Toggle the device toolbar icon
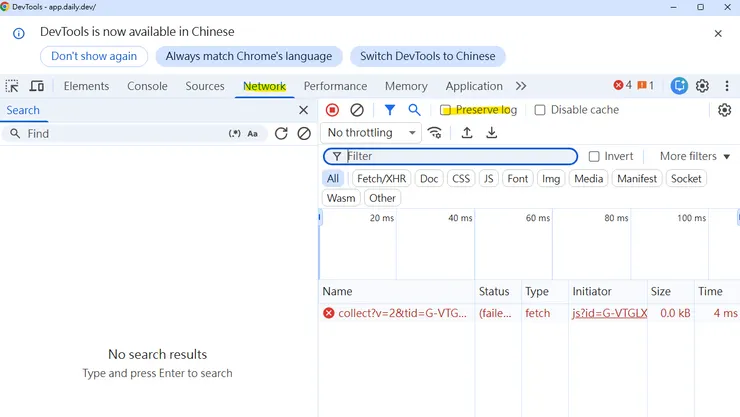The width and height of the screenshot is (740, 417). 37,86
